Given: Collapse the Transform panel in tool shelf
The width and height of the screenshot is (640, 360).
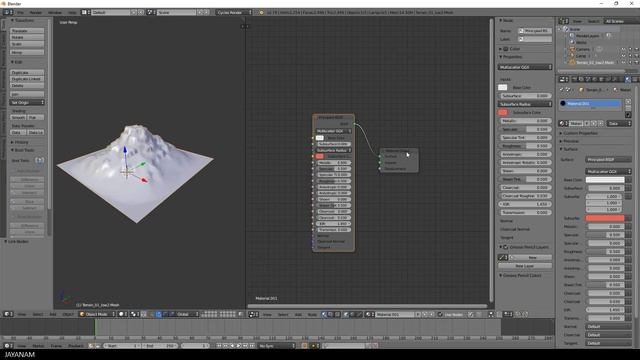Looking at the screenshot, I should tap(23, 20).
